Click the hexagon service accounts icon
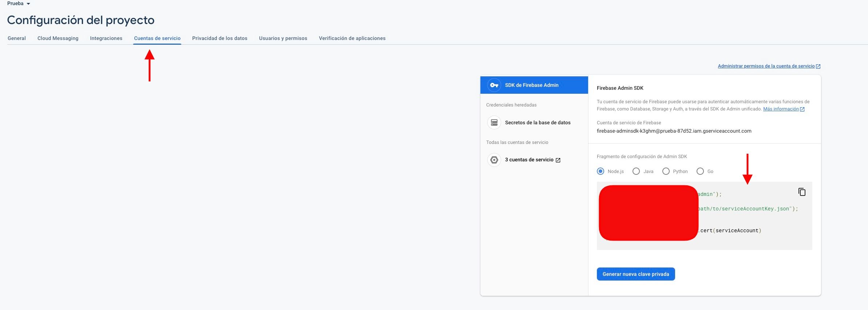This screenshot has width=868, height=310. [494, 160]
